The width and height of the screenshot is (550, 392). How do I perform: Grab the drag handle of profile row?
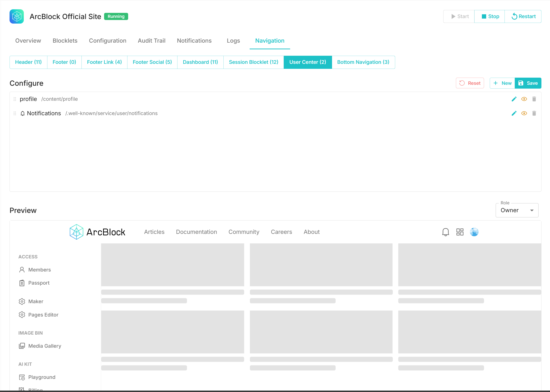pos(15,99)
